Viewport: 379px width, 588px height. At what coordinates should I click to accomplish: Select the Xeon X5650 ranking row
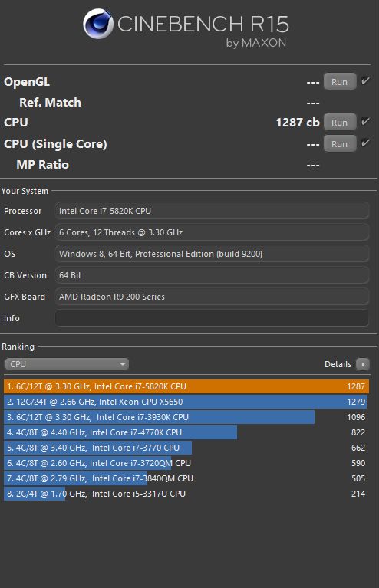(x=186, y=402)
